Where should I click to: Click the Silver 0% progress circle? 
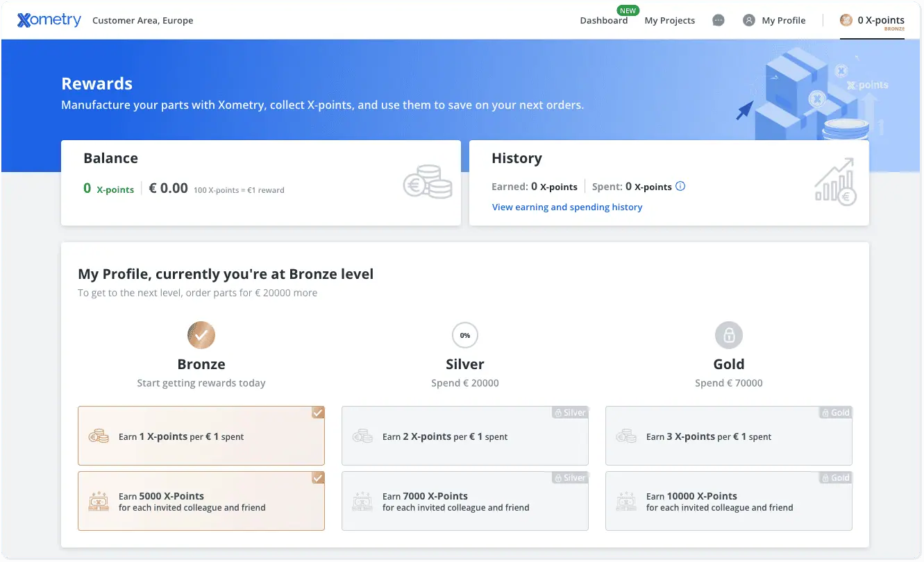465,335
